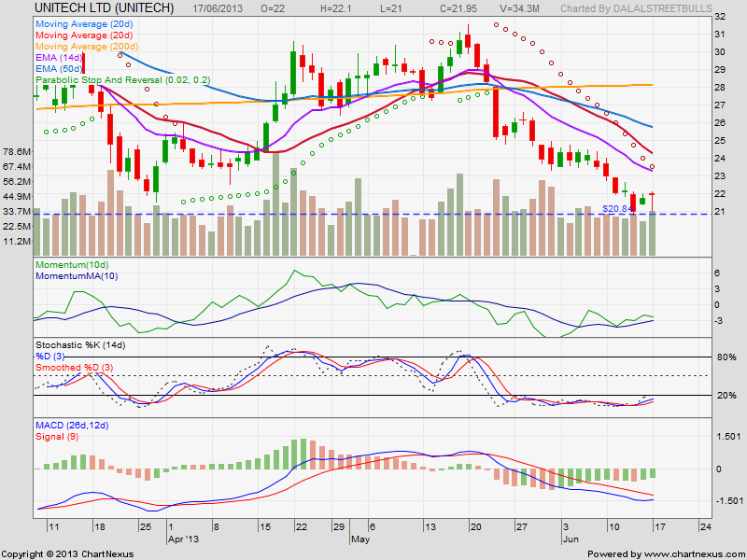Click the 67.4M volume axis label
Viewport: 747px width, 560px height.
point(17,167)
